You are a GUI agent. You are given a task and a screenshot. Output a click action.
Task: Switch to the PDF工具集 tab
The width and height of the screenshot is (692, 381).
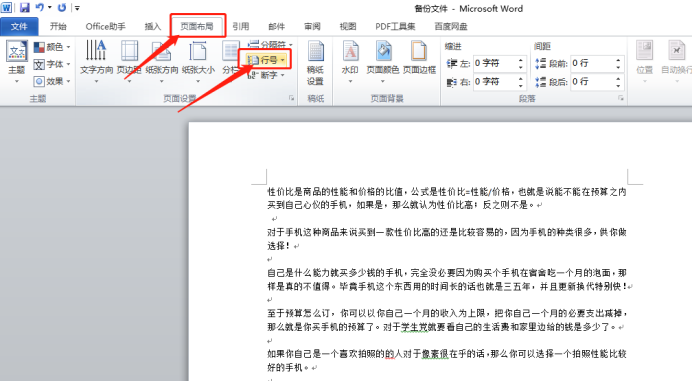coord(395,26)
